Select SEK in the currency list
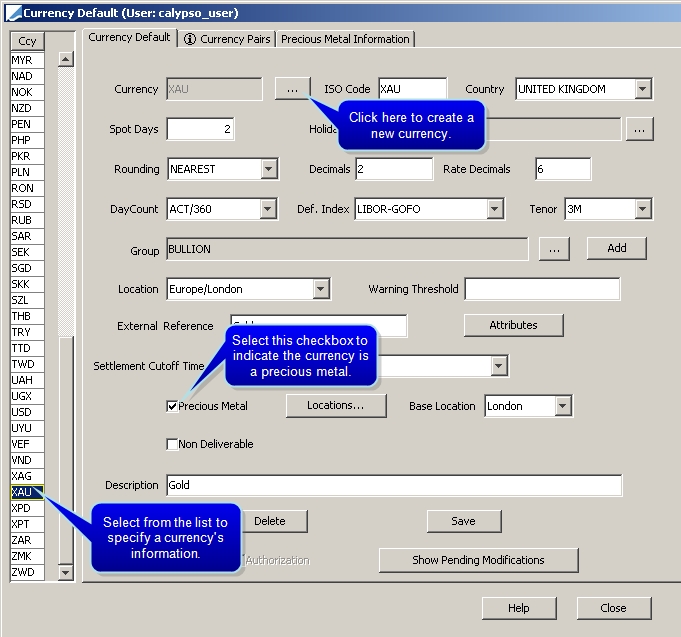This screenshot has height=637, width=681. pyautogui.click(x=27, y=252)
